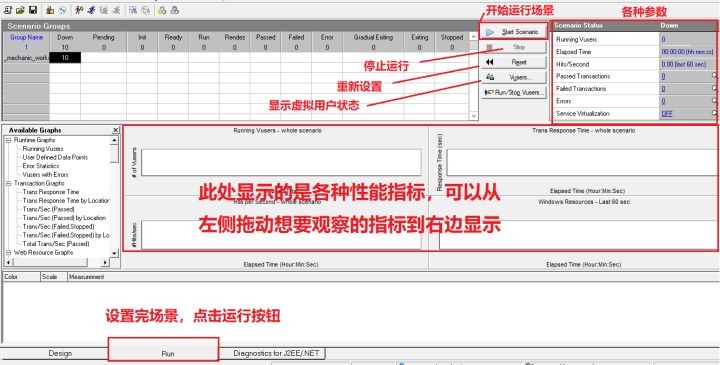Click the grayed-out documents toolbar icon
The height and width of the screenshot is (365, 720).
[x=145, y=10]
